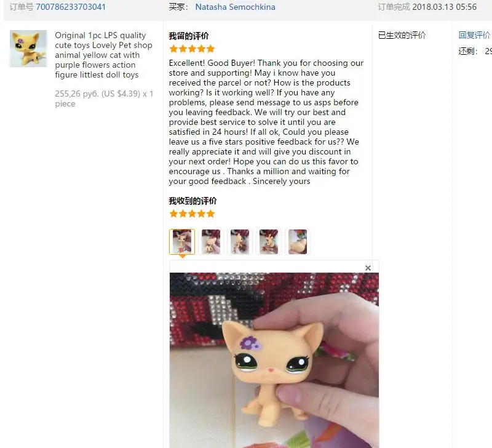Click first star of 我留的评价 rating

coord(173,49)
